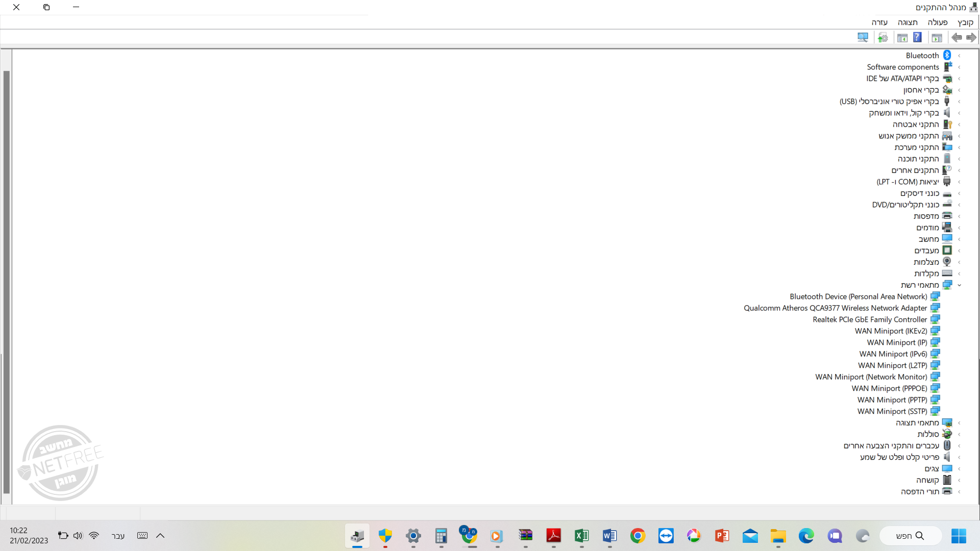Click the taskbar search box חפש
Image resolution: width=980 pixels, height=551 pixels.
coord(910,536)
